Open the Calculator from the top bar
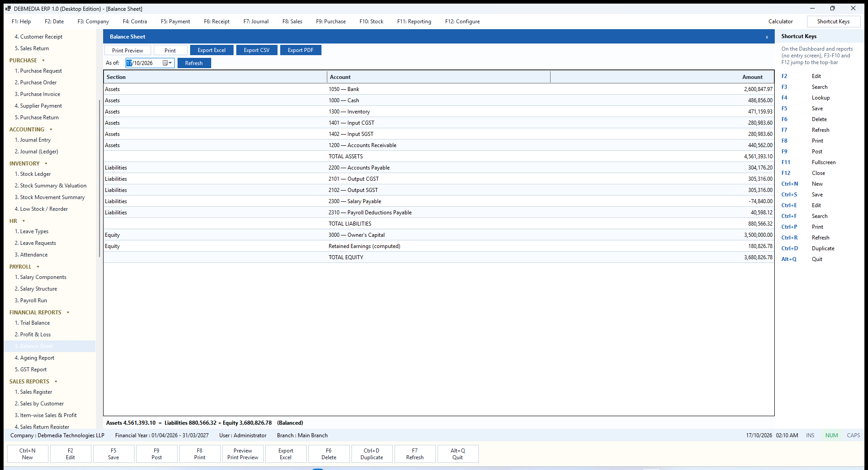 pos(781,22)
